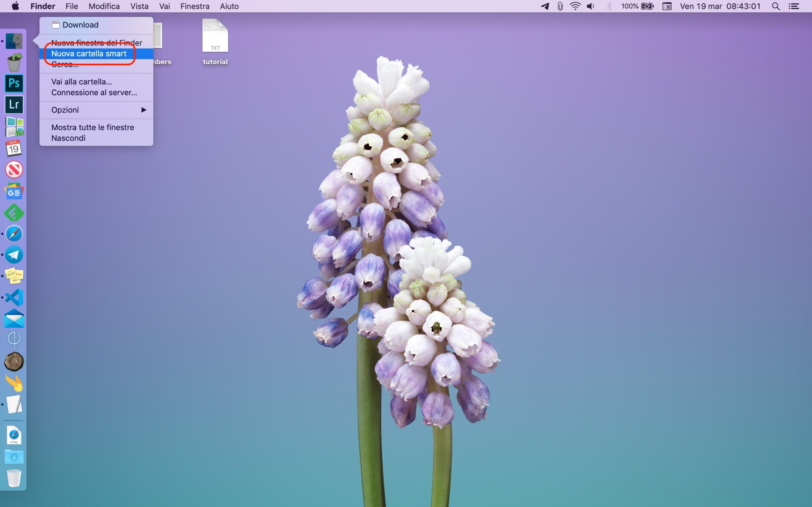Open the News app in dock

(x=14, y=170)
